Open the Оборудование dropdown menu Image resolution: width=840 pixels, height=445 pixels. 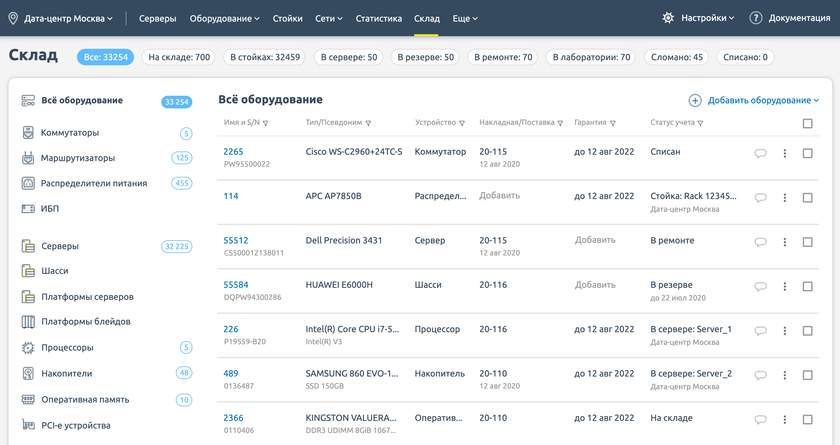pyautogui.click(x=225, y=18)
